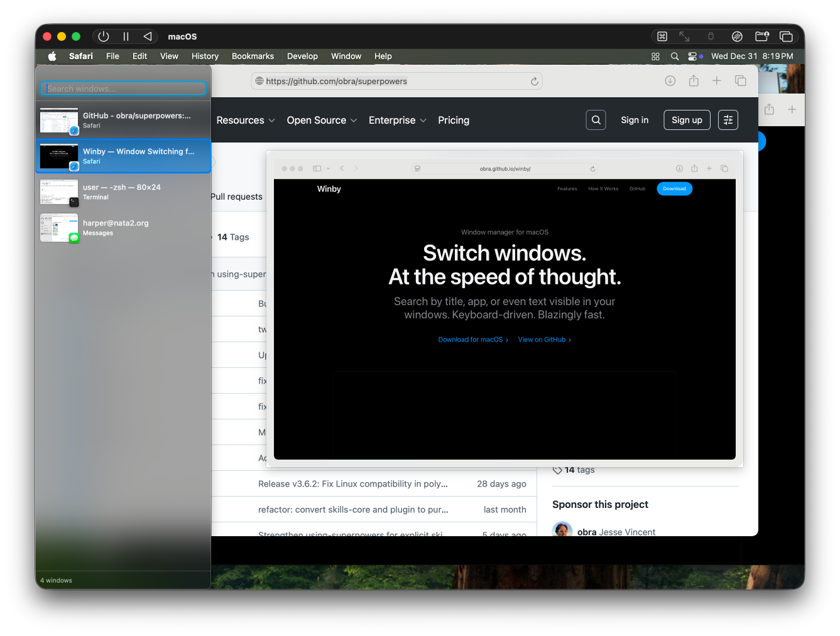Click the share icon in Safari's toolbar

click(694, 80)
